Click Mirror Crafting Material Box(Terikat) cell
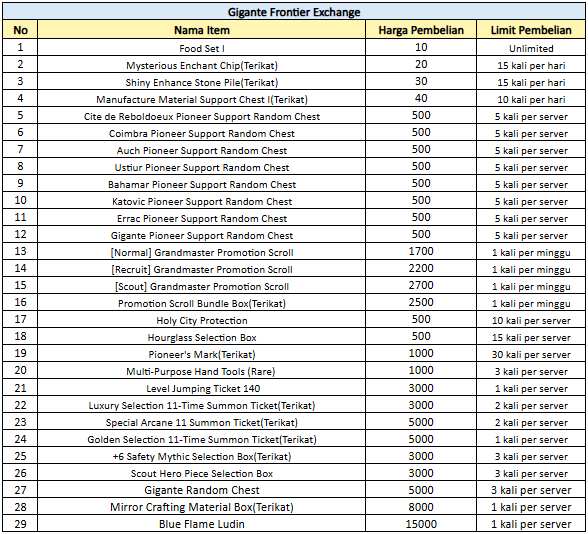Viewport: 588px width, 534px height. tap(201, 507)
